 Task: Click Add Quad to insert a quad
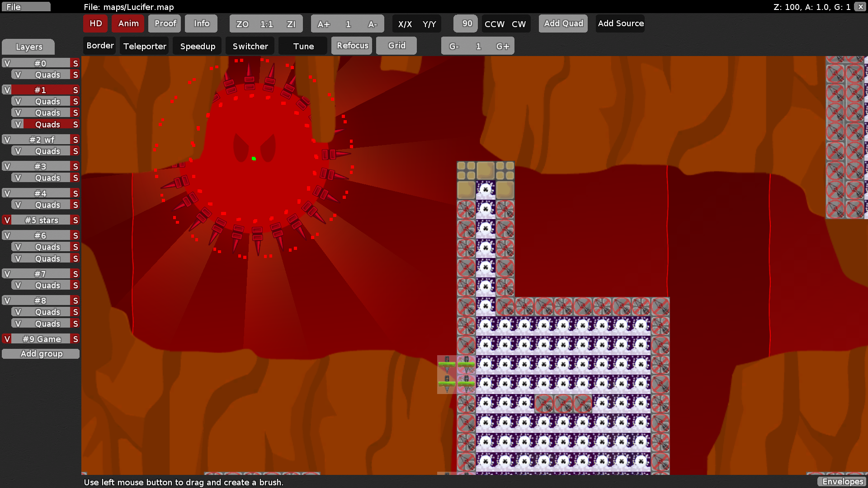(563, 23)
